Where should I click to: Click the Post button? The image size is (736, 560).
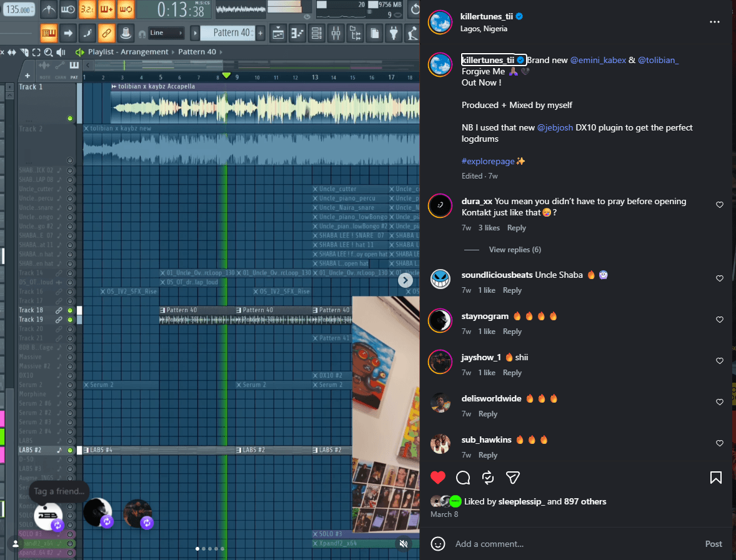point(714,544)
